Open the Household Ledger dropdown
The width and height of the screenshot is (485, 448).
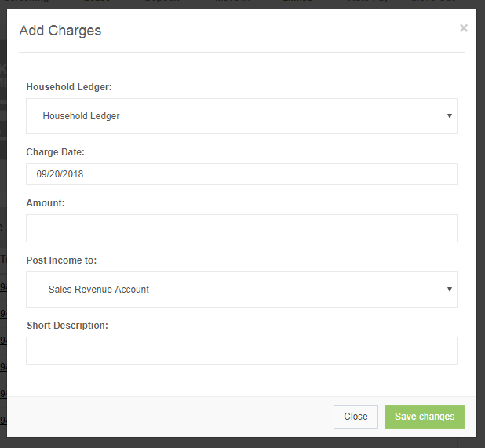242,116
